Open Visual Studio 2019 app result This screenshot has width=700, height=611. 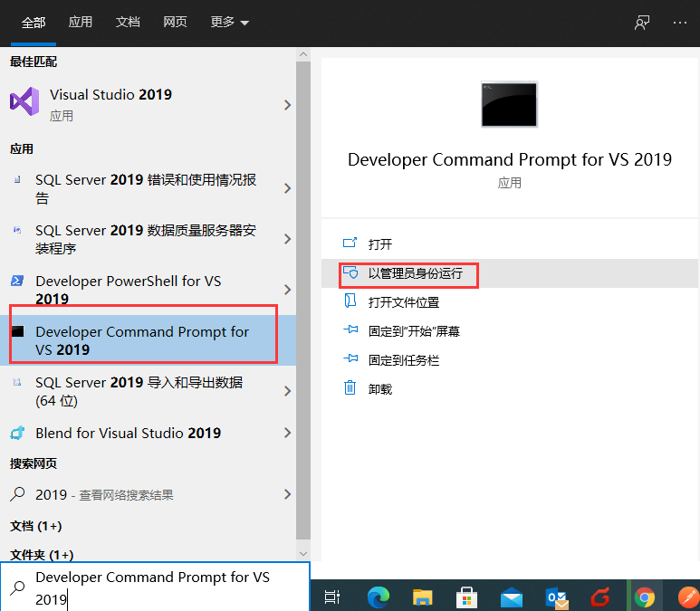(x=148, y=105)
